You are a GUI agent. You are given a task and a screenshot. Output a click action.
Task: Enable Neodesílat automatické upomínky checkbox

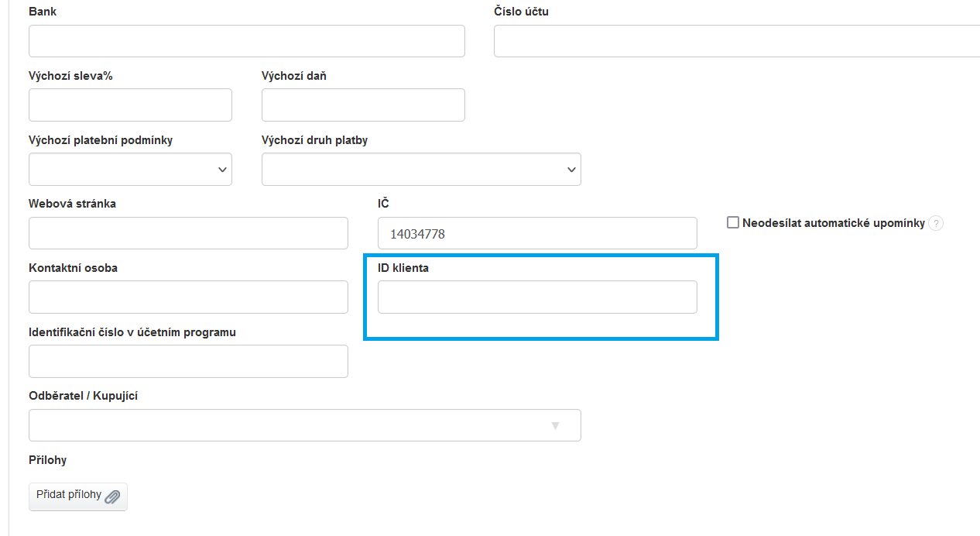click(733, 223)
